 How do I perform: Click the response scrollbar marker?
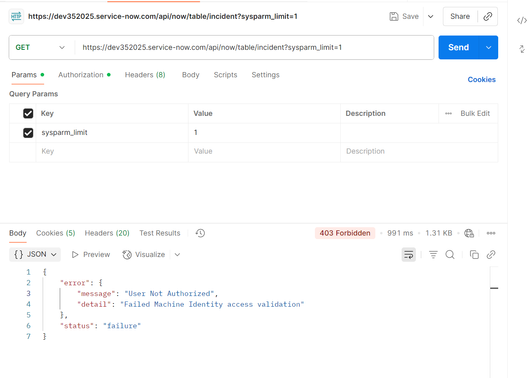(494, 288)
